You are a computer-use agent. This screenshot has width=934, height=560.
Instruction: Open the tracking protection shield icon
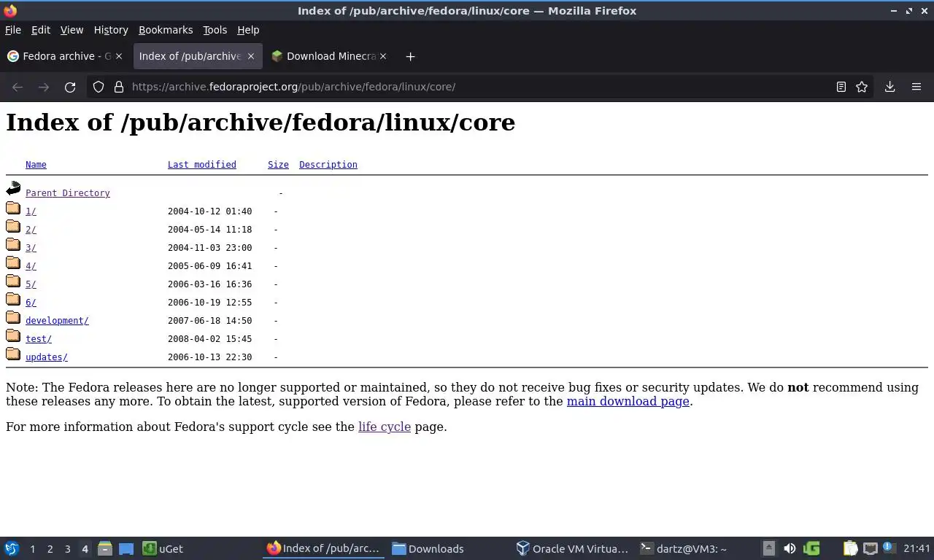point(99,87)
